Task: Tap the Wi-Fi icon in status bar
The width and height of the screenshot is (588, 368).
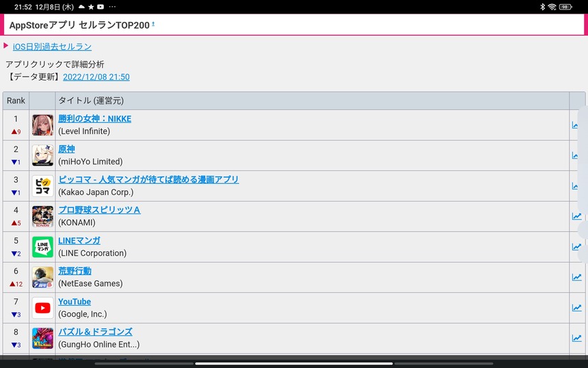Action: (x=552, y=7)
